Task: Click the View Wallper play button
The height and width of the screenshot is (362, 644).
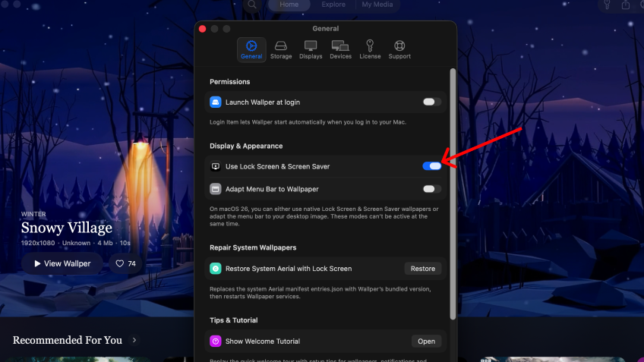Action: point(62,263)
